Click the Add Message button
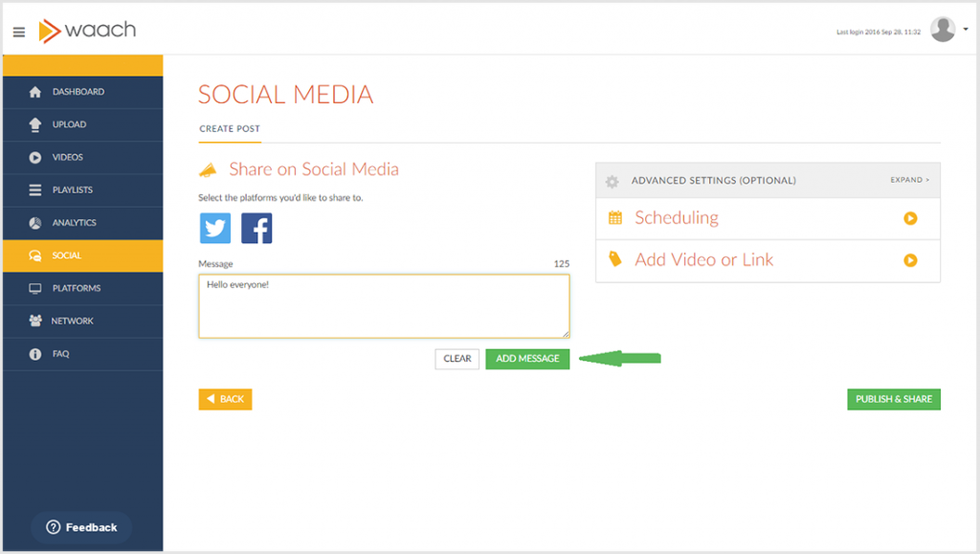Screen dimensions: 980x554 [x=527, y=359]
